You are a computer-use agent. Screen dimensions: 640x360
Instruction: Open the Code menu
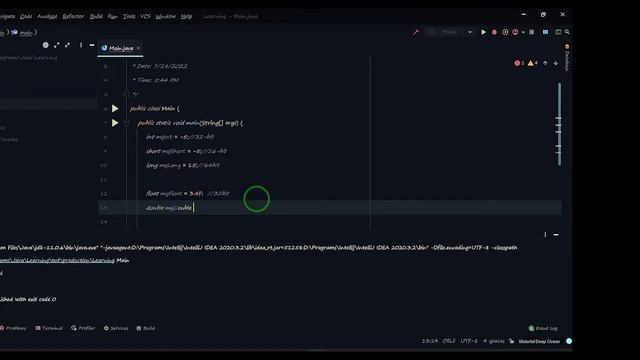26,16
